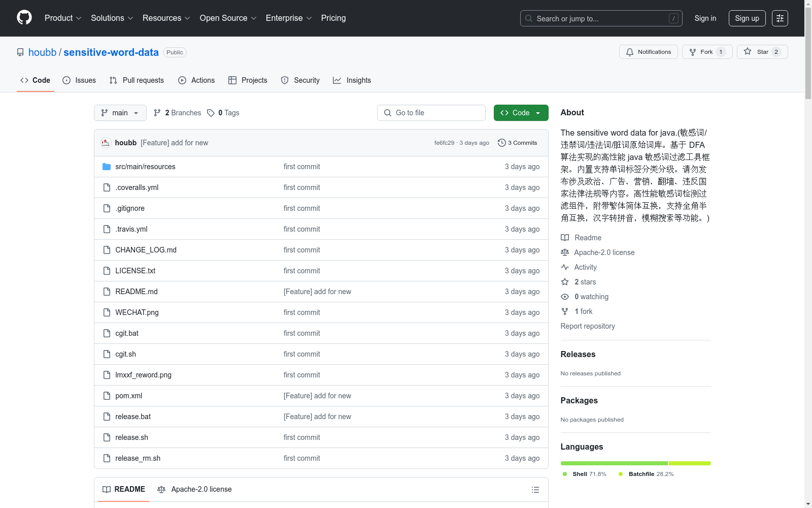812x508 pixels.
Task: Click houbb's avatar in latest commit
Action: [106, 143]
